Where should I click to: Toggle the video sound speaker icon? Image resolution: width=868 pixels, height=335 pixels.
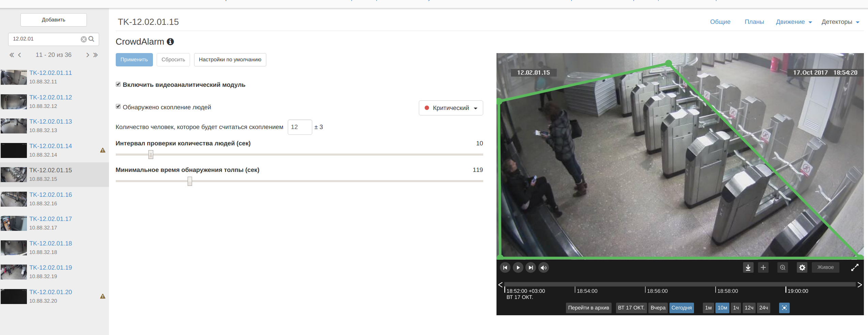pos(543,268)
